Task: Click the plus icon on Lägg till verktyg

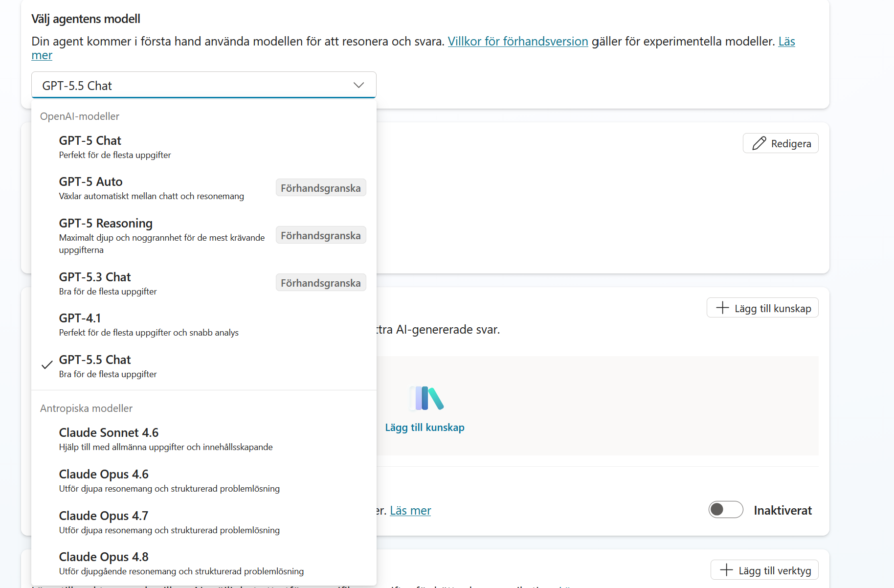Action: point(726,570)
